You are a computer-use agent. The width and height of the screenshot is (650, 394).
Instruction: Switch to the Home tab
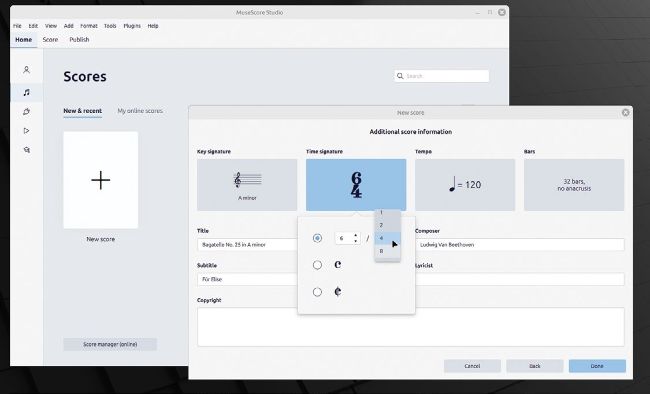(x=24, y=40)
